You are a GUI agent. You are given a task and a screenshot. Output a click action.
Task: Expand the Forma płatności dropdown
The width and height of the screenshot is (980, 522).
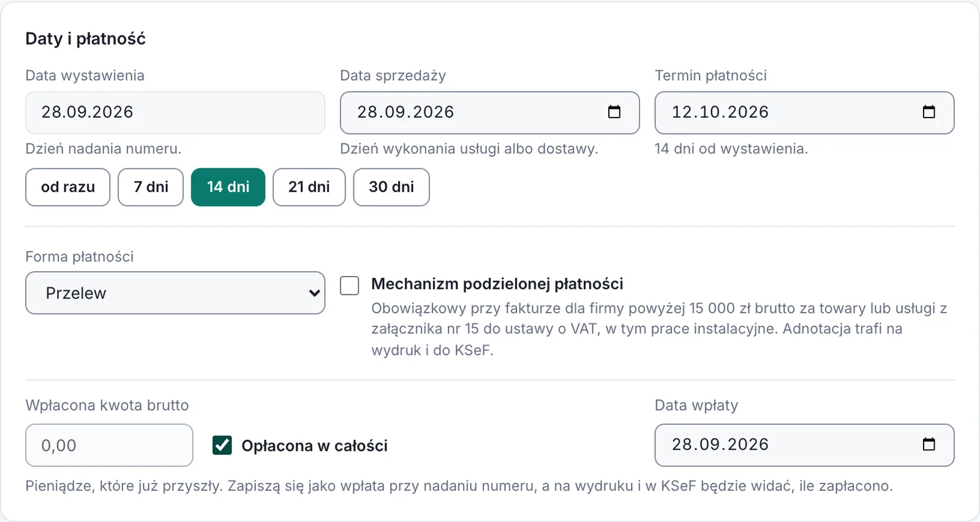[175, 293]
